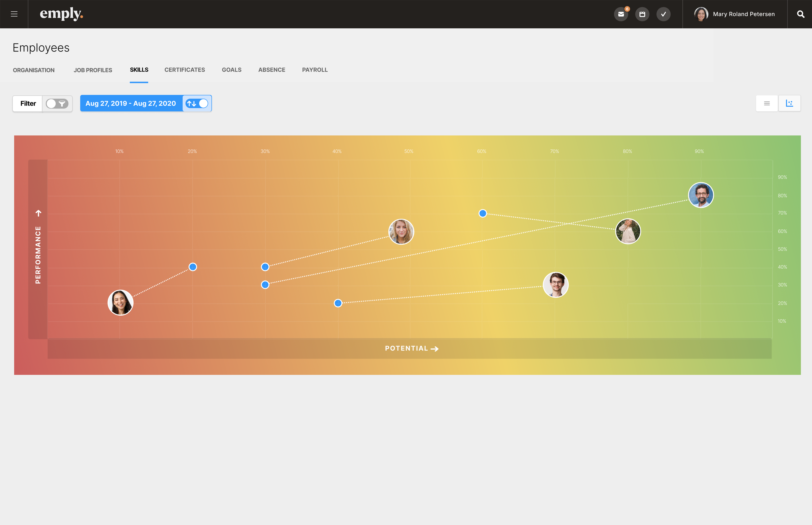812x525 pixels.
Task: Click the emply logo
Action: coord(61,14)
